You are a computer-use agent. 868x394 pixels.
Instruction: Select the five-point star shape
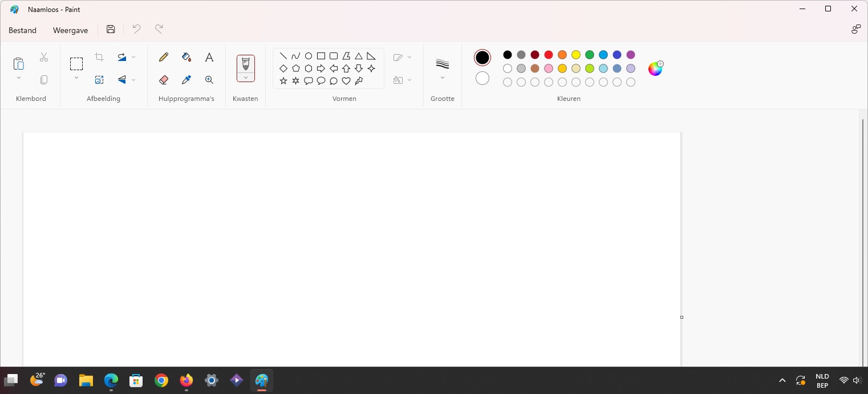pos(283,81)
